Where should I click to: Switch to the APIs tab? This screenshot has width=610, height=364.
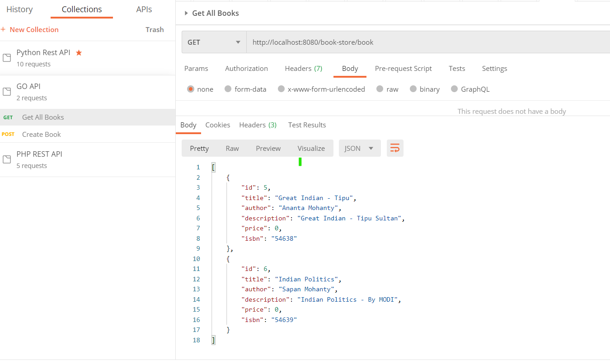(x=144, y=9)
